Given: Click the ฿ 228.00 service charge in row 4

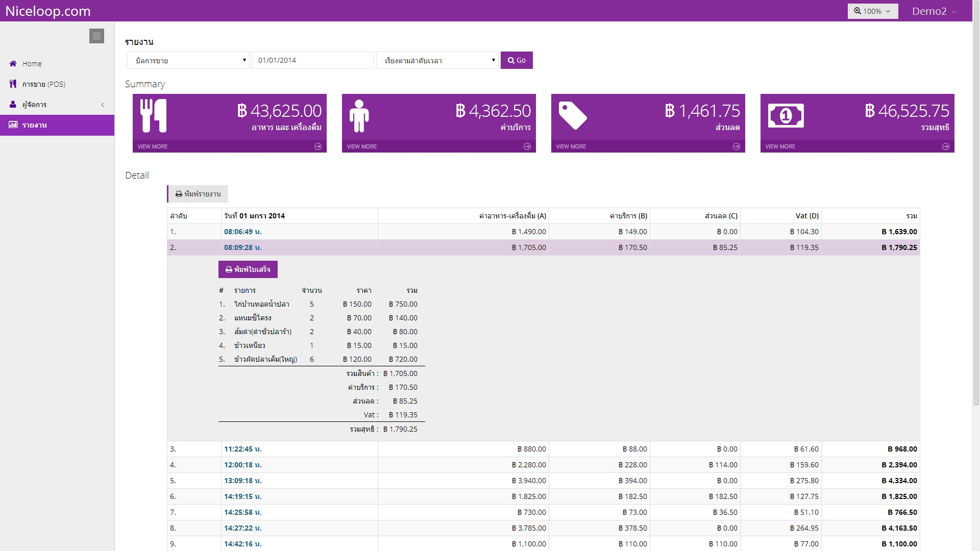Looking at the screenshot, I should pos(633,465).
